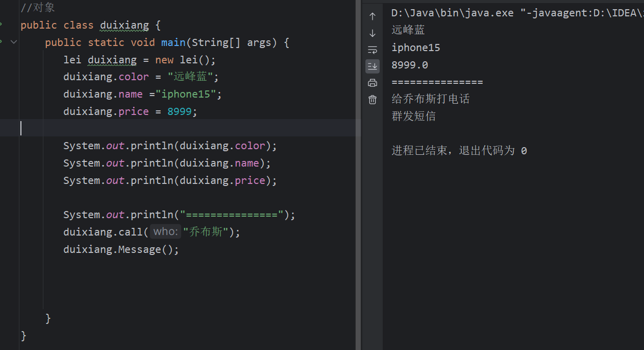Image resolution: width=644 pixels, height=350 pixels.
Task: Click the "iphone15" string literal in code
Action: [186, 95]
